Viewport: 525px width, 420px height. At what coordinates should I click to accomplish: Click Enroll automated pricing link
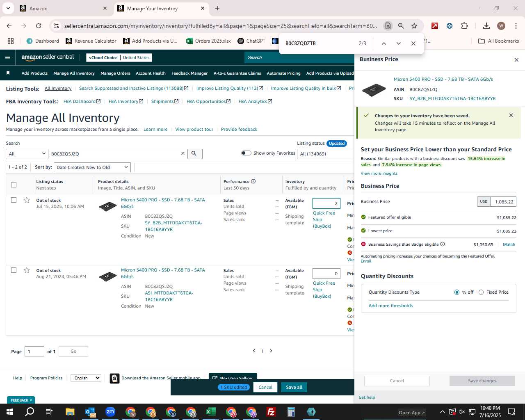(366, 261)
